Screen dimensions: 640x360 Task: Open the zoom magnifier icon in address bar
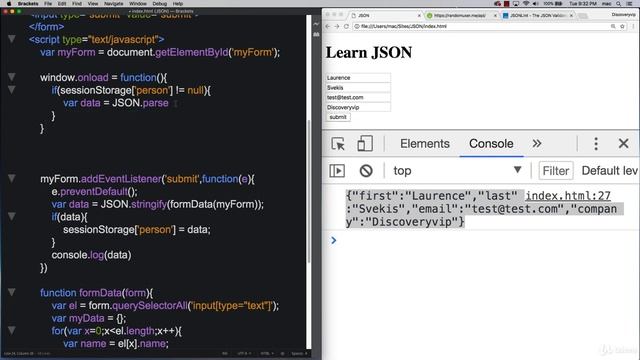[x=613, y=26]
